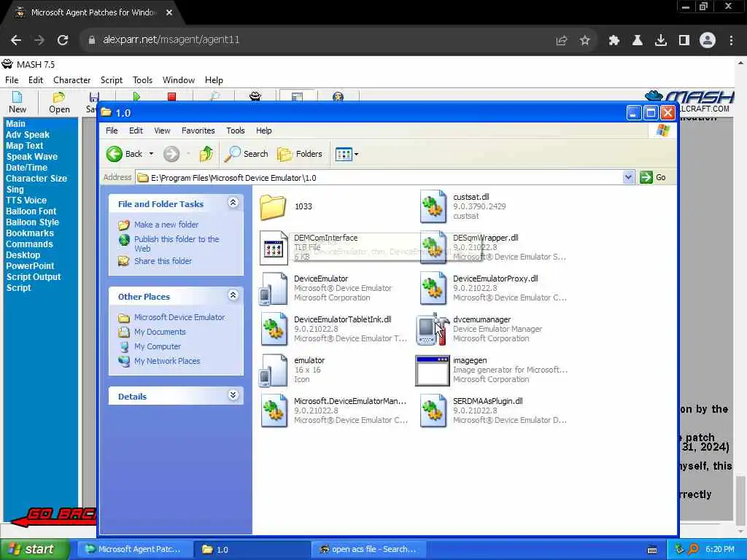This screenshot has height=560, width=747.
Task: Select the 1033 folder icon
Action: pyautogui.click(x=273, y=206)
